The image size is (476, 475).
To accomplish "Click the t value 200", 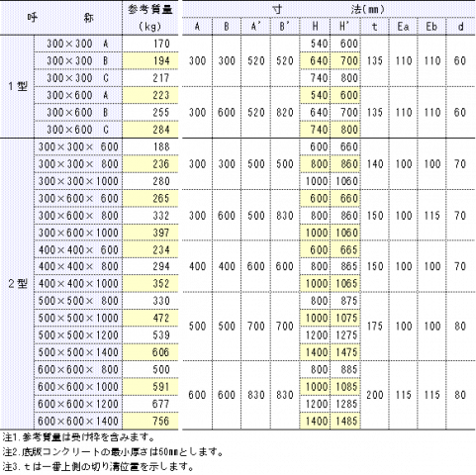I will tap(374, 395).
